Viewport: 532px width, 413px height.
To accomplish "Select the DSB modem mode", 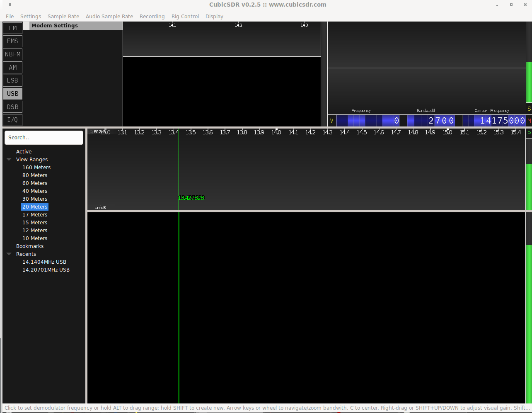I will (13, 107).
